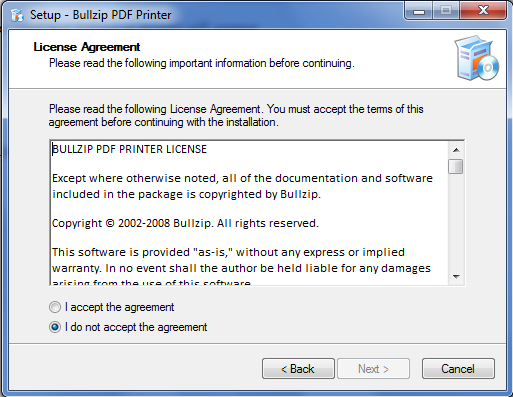The width and height of the screenshot is (513, 397).
Task: Click the scrollbar track below the thumb
Action: click(x=456, y=222)
